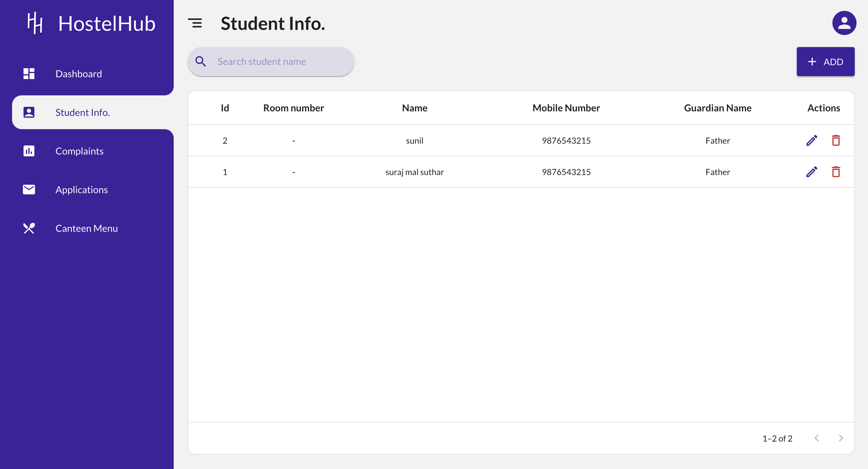
Task: Open the user profile avatar
Action: (x=844, y=23)
